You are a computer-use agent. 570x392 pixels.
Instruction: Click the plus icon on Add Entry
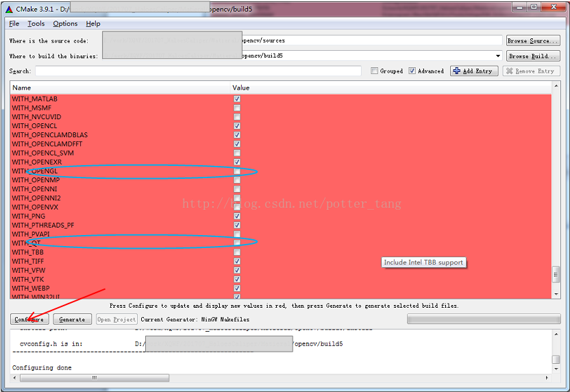point(457,71)
